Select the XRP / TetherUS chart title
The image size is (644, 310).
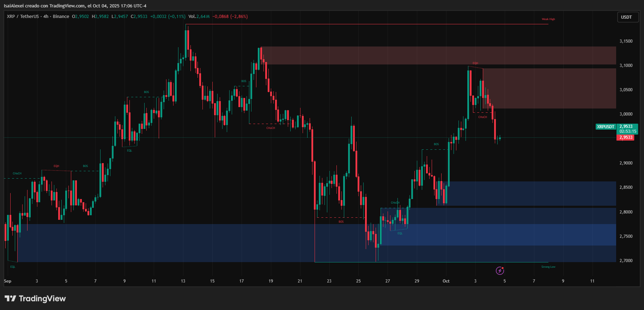point(23,17)
